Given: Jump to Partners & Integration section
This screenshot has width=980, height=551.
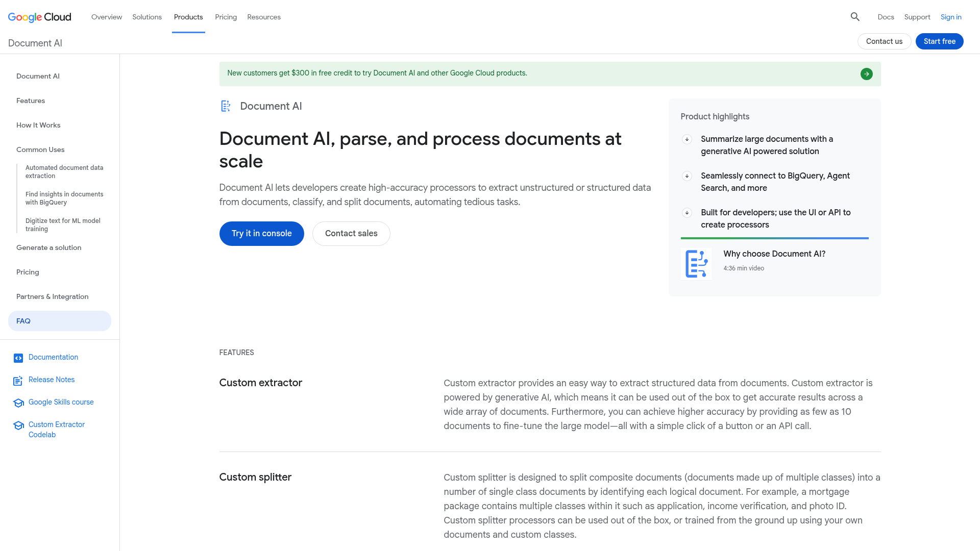Looking at the screenshot, I should [53, 296].
